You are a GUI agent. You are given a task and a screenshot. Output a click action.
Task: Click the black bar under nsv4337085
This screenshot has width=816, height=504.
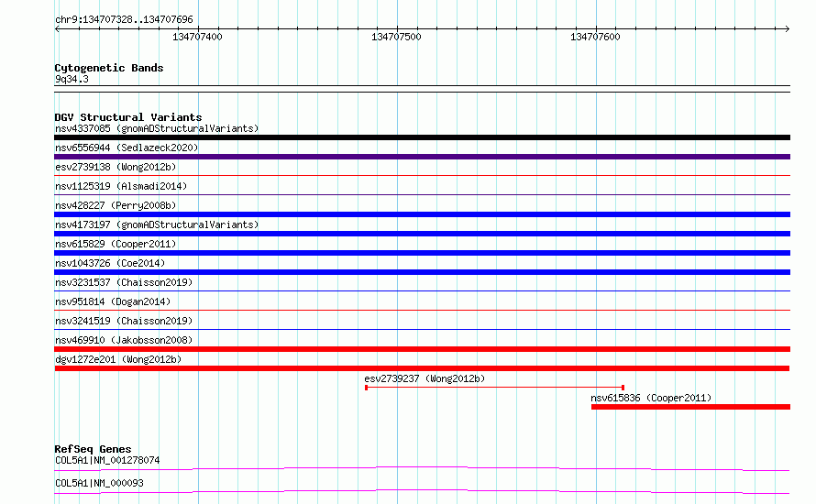tap(422, 137)
